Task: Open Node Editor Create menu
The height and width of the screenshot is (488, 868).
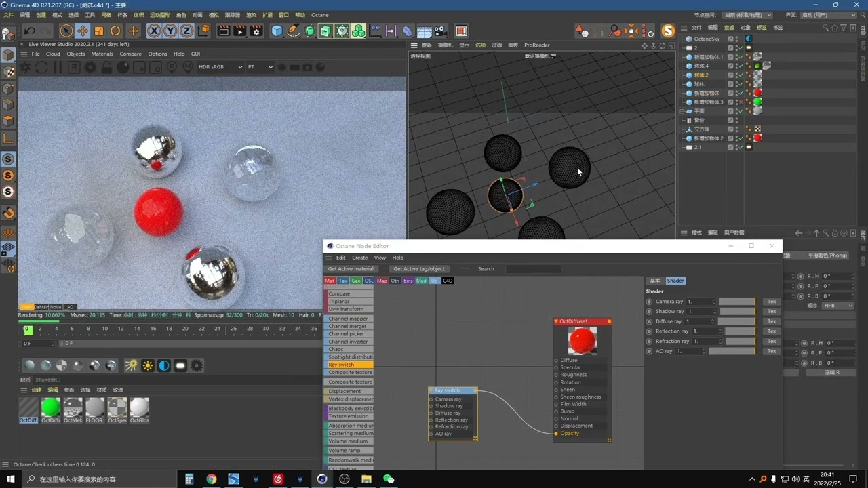Action: pyautogui.click(x=359, y=258)
